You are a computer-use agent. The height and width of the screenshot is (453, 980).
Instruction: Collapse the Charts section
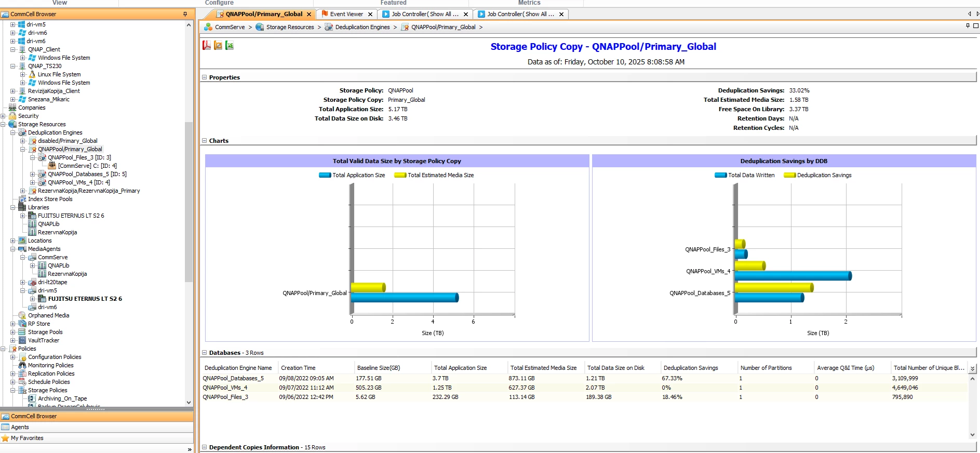(204, 141)
